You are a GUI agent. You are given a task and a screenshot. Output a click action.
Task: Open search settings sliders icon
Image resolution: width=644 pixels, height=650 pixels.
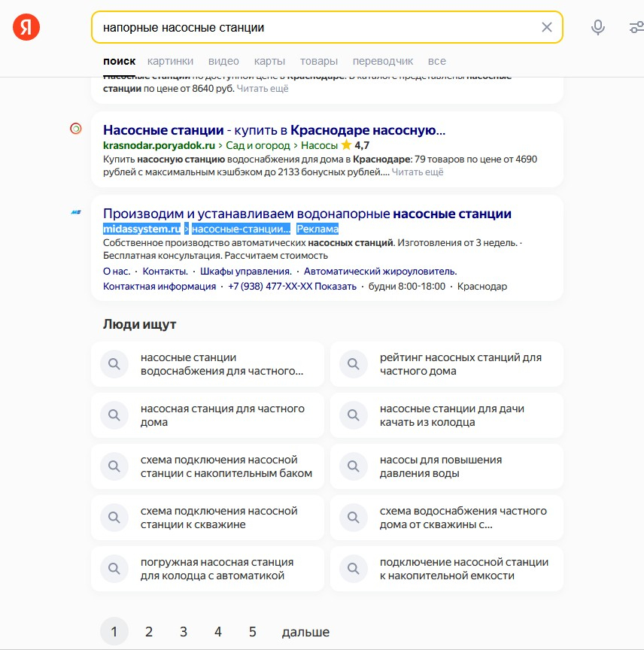(x=636, y=27)
